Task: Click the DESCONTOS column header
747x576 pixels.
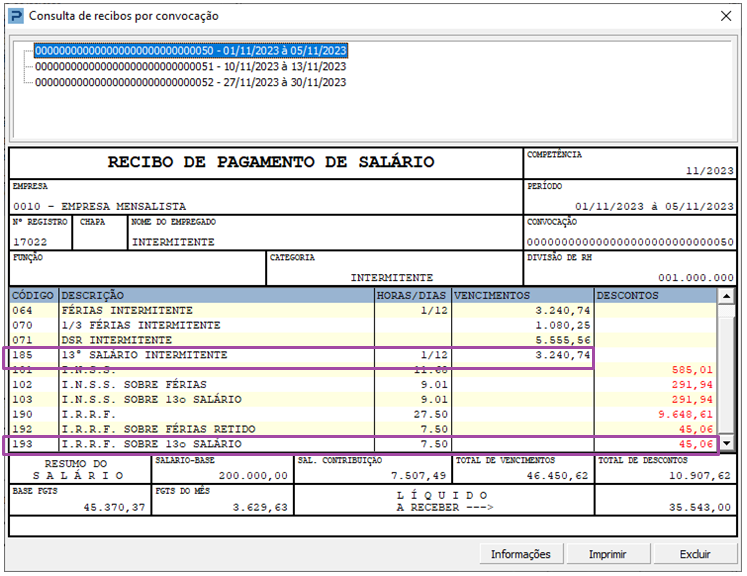Action: 656,295
